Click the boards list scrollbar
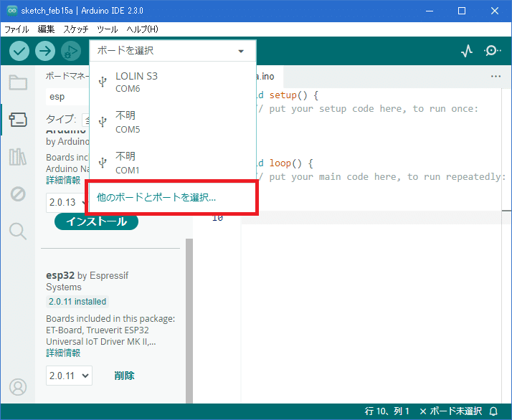This screenshot has height=420, width=512. point(189,321)
